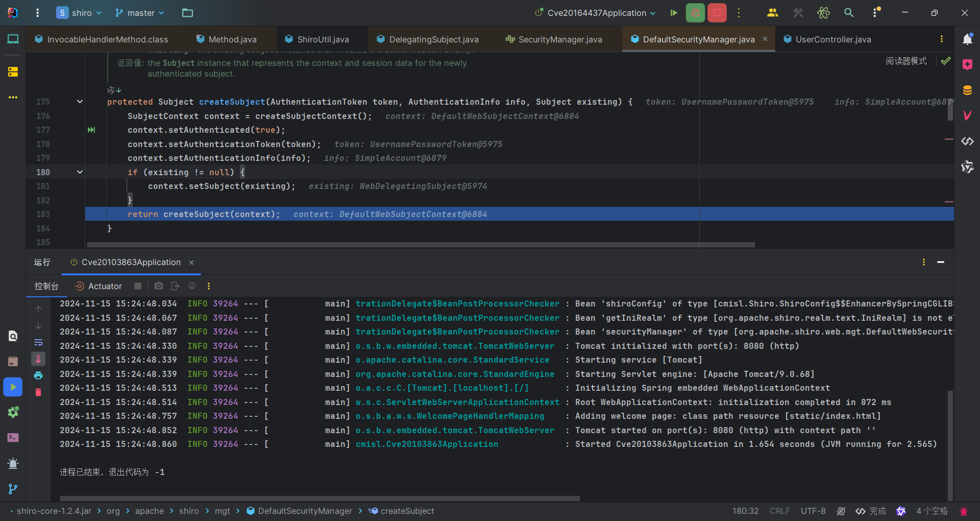Switch to ShiroUtil.java tab
This screenshot has width=980, height=521.
(x=317, y=39)
